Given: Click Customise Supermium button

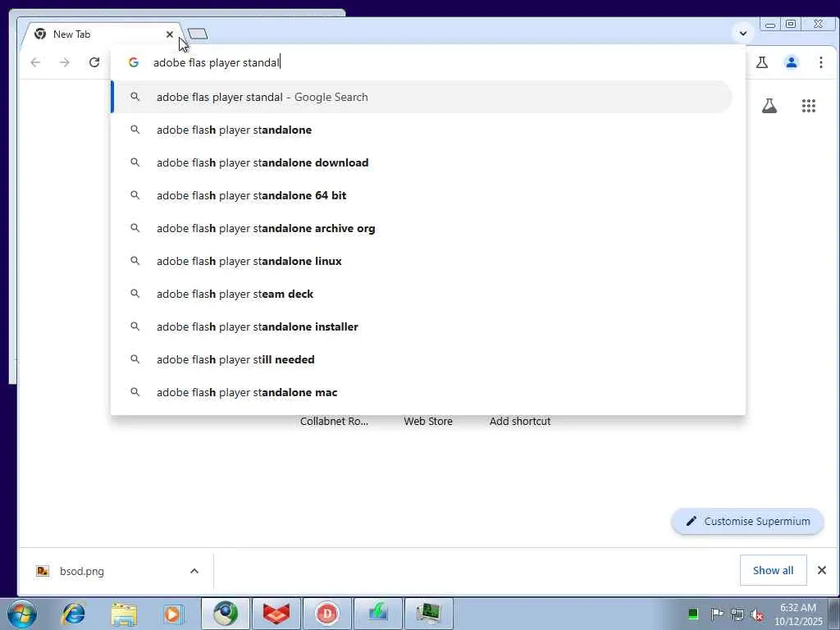Looking at the screenshot, I should [x=747, y=521].
